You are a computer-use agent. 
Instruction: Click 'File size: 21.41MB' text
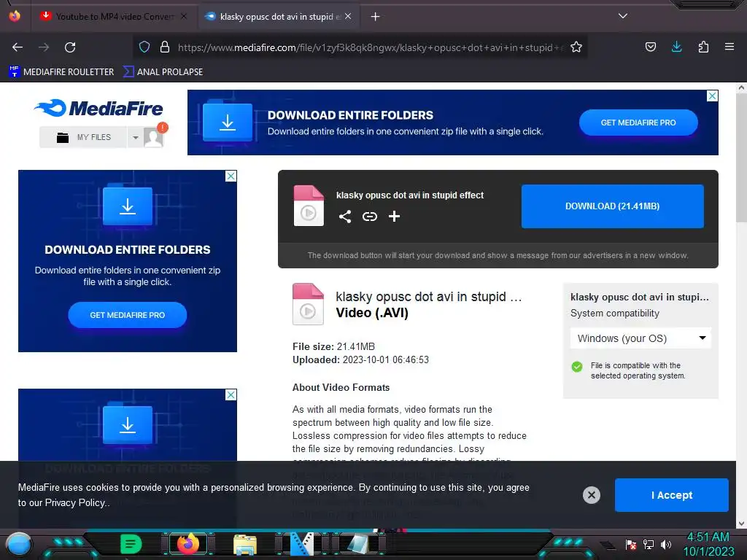333,346
